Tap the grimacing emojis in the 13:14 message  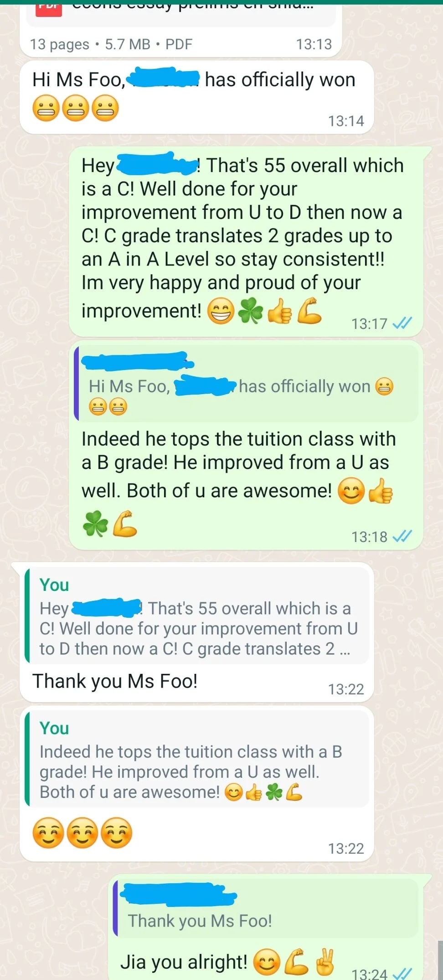click(x=76, y=108)
